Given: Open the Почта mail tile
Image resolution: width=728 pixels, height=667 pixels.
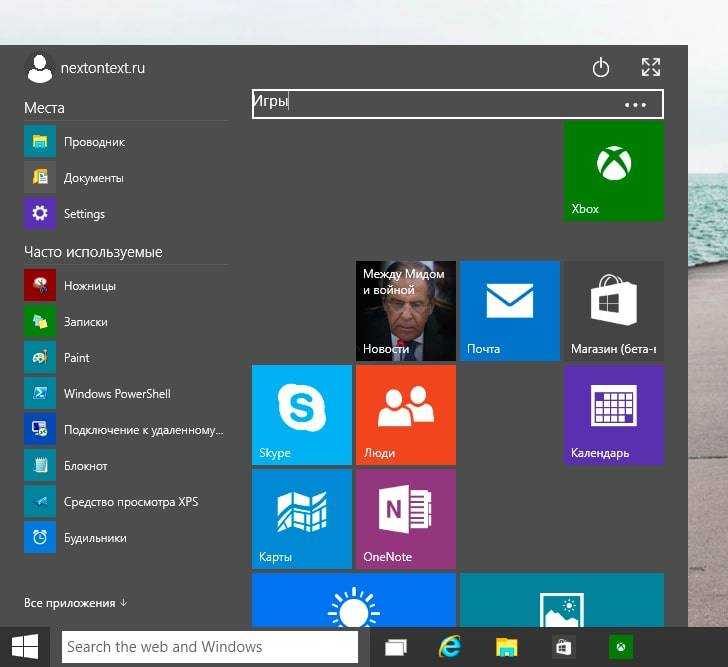Looking at the screenshot, I should pyautogui.click(x=509, y=310).
